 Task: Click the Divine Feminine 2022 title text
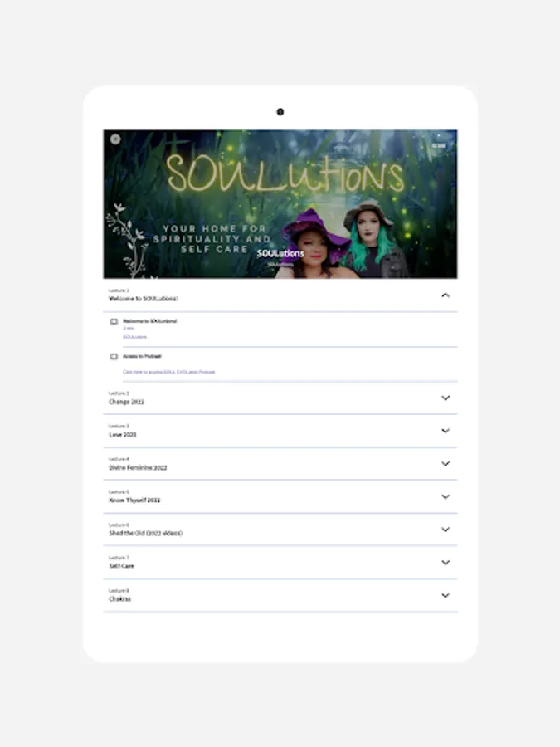point(138,467)
